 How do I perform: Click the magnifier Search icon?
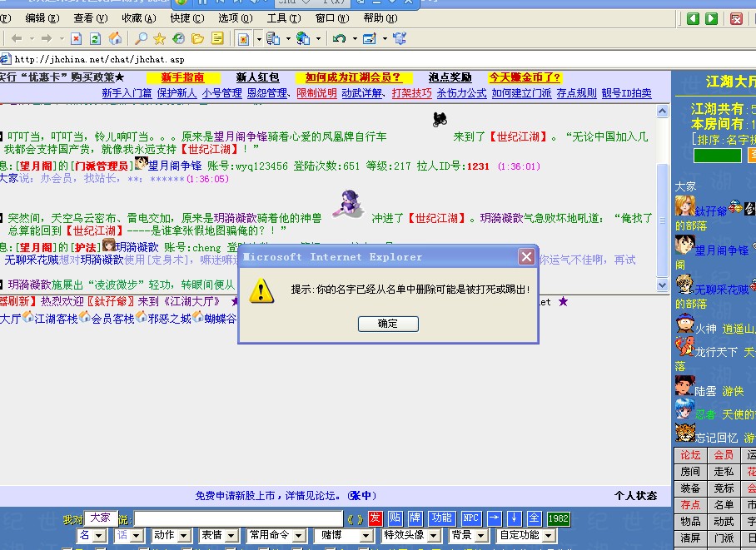pos(141,38)
